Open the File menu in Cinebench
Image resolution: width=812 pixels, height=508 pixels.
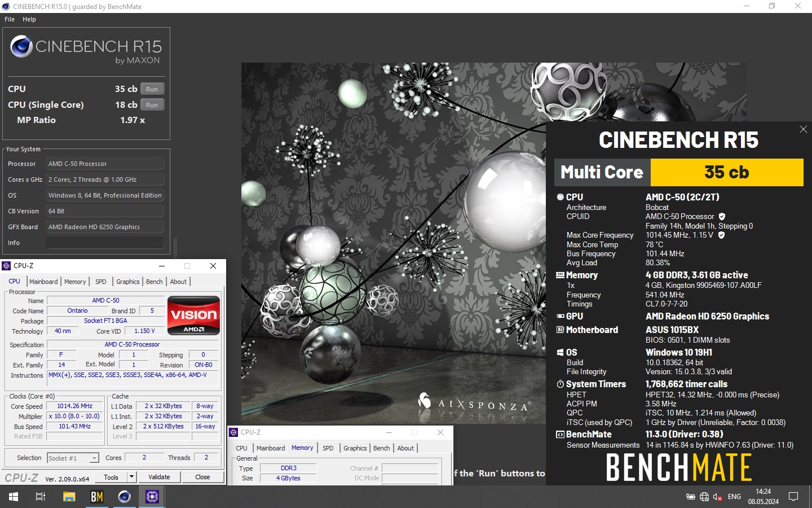[x=10, y=19]
